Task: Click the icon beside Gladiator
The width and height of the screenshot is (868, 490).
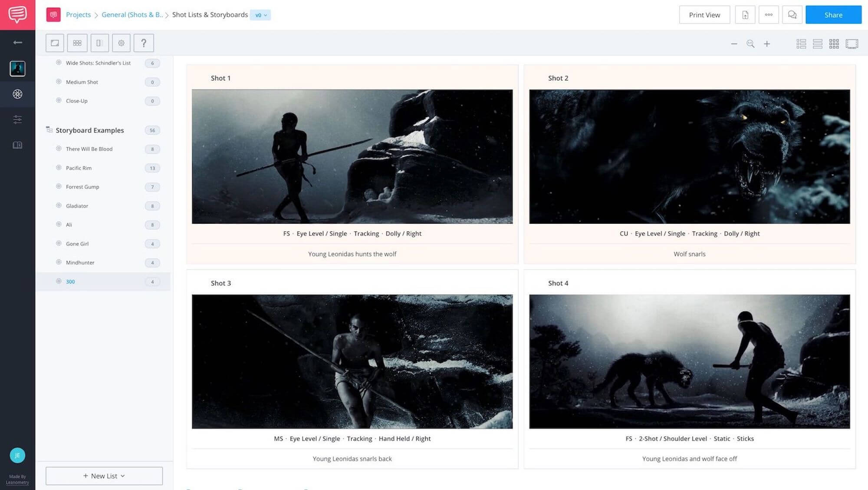Action: 59,205
